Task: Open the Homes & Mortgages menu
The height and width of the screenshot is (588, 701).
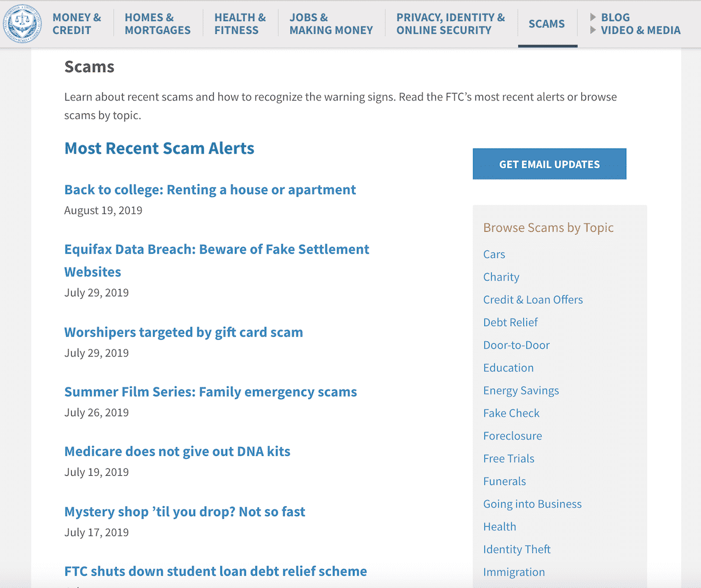Action: (158, 24)
